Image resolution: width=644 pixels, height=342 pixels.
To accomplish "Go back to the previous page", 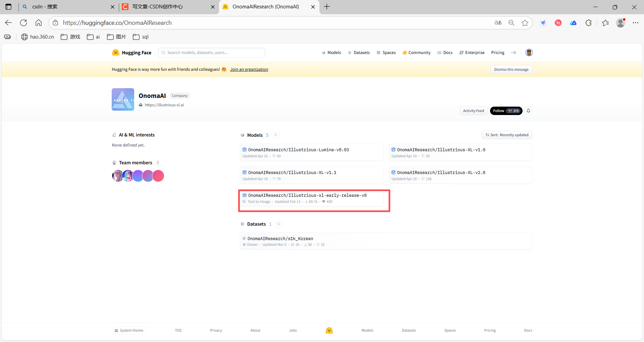I will pos(8,23).
